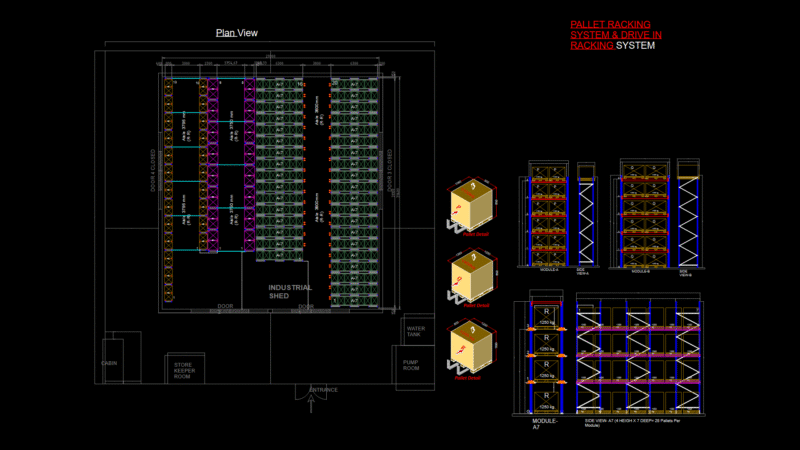Click the wide A7 side view elevation drawing
Image resolution: width=800 pixels, height=450 pixels.
(638, 353)
